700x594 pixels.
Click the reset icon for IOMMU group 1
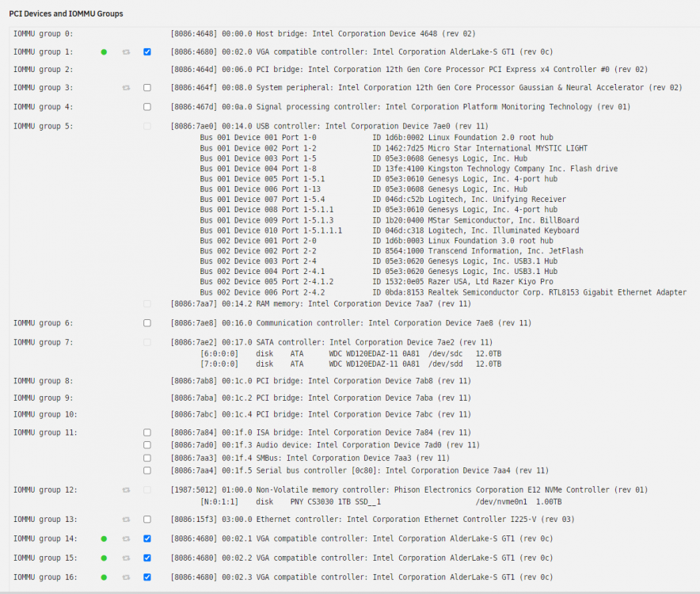[127, 52]
